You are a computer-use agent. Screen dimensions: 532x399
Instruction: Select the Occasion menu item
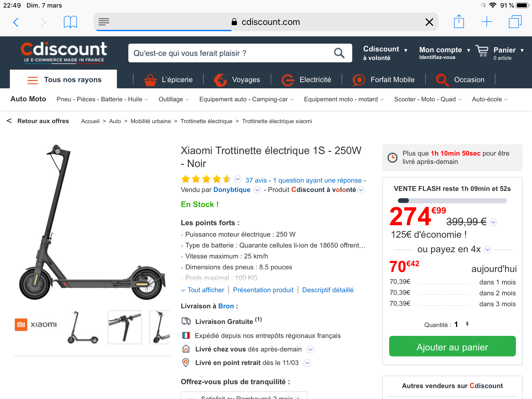[x=460, y=80]
